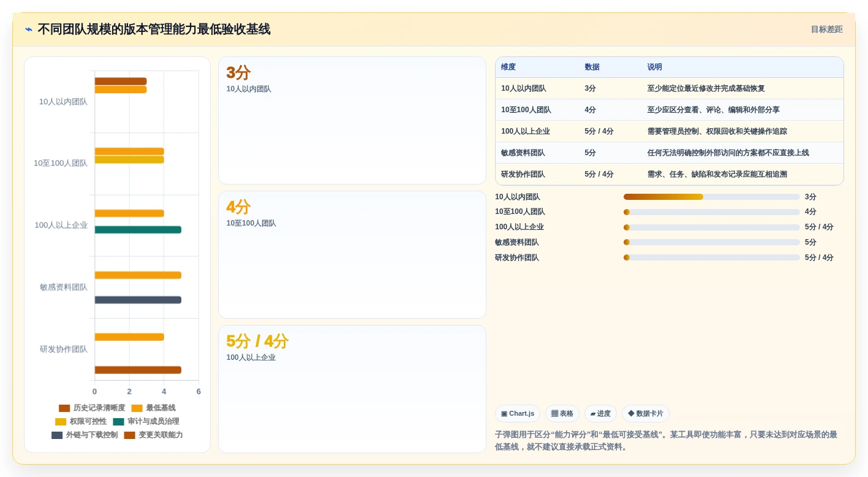Click the blue lightning icon beside the title
The height and width of the screenshot is (477, 868).
[x=29, y=29]
